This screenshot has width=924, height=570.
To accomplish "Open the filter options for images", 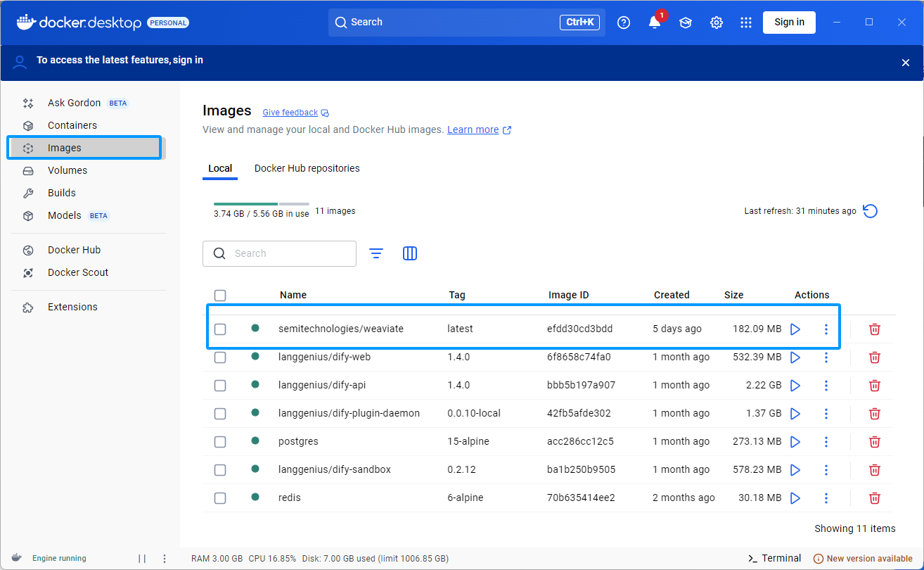I will [x=376, y=253].
